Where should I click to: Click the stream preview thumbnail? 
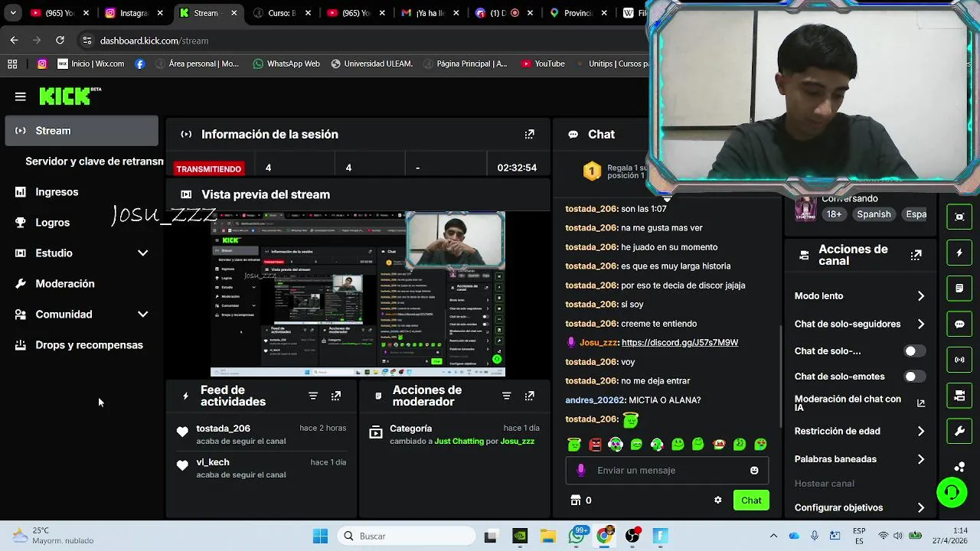click(x=358, y=295)
